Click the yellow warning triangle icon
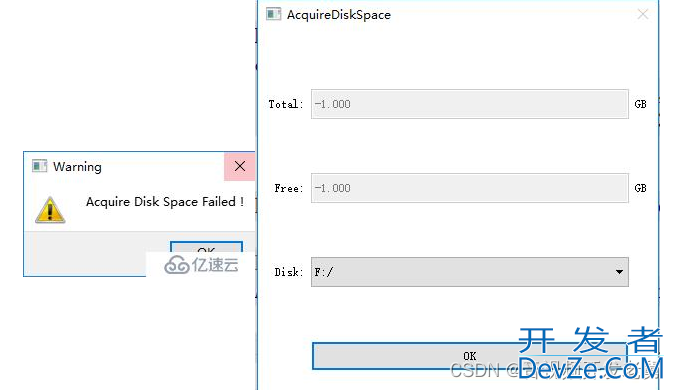Image resolution: width=674 pixels, height=390 pixels. pos(50,210)
